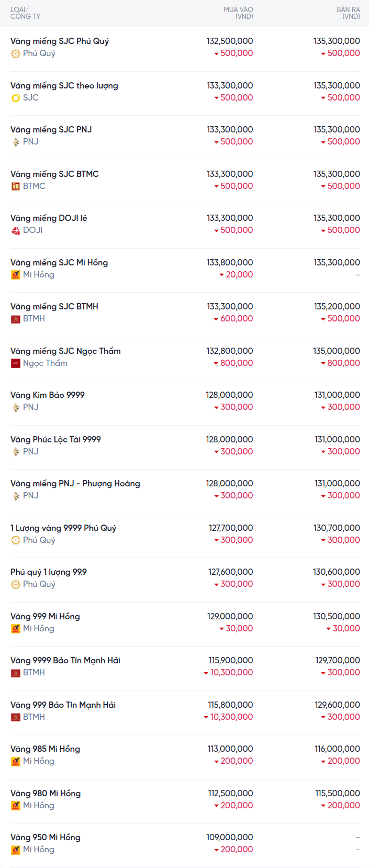Viewport: 369px width, 868px height.
Task: Click the BTMC logo icon
Action: [x=16, y=186]
